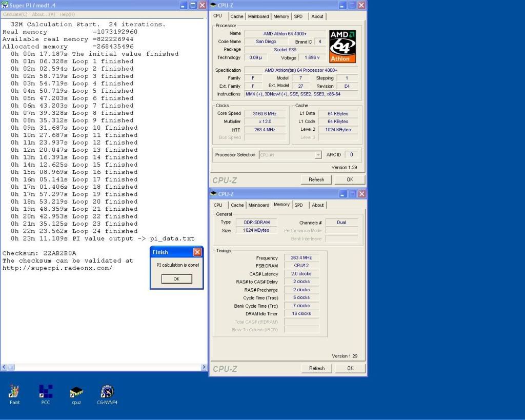This screenshot has width=525, height=420.
Task: Click OK in the bottom CPU-Z window
Action: (x=350, y=368)
